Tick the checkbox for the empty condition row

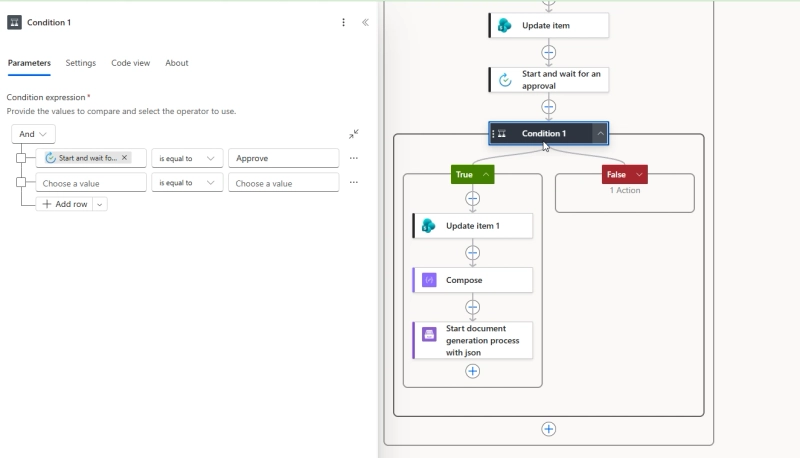pyautogui.click(x=21, y=182)
